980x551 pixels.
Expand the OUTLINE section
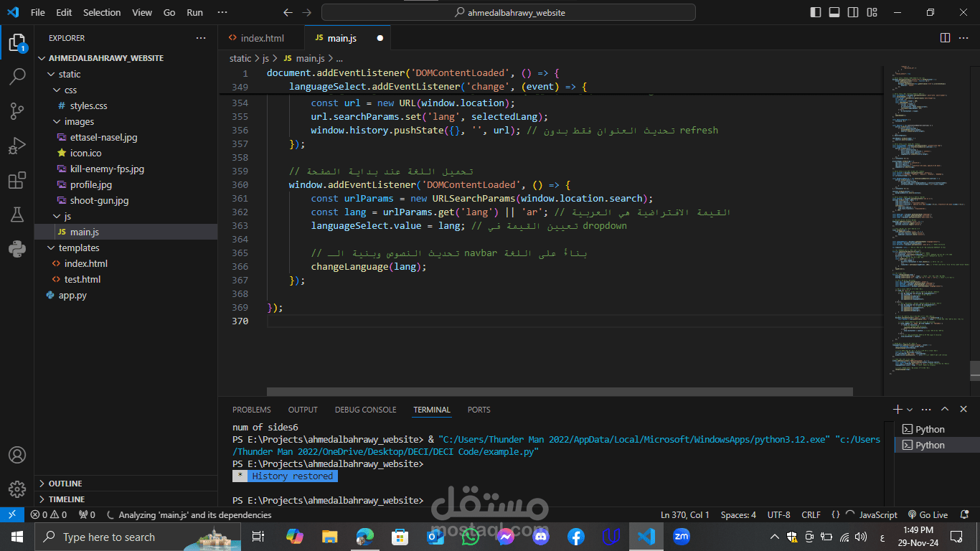[65, 484]
